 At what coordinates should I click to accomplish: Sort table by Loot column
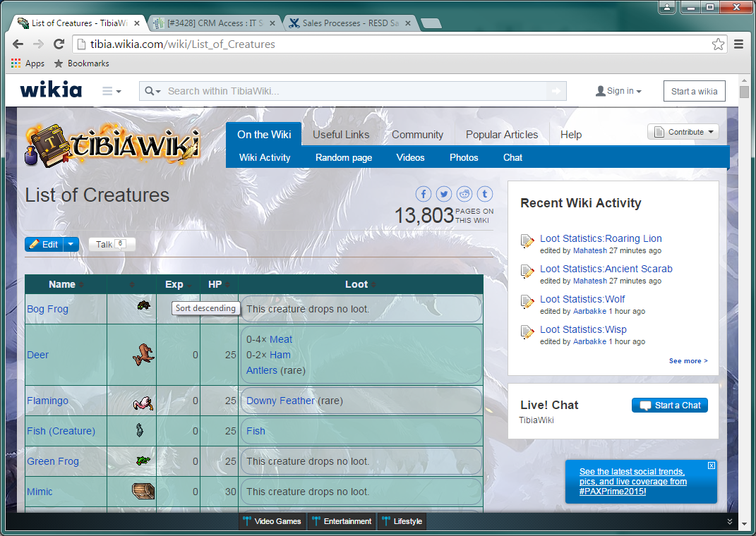point(360,284)
